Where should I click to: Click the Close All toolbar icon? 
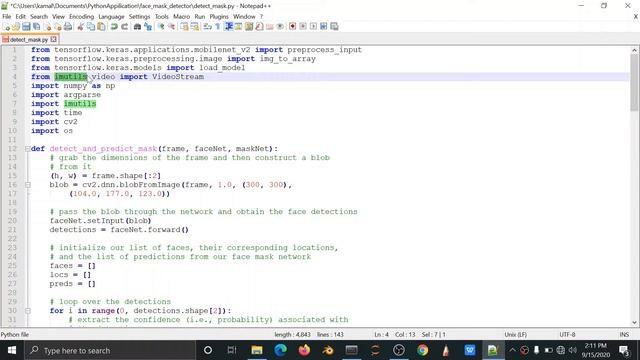[x=58, y=27]
